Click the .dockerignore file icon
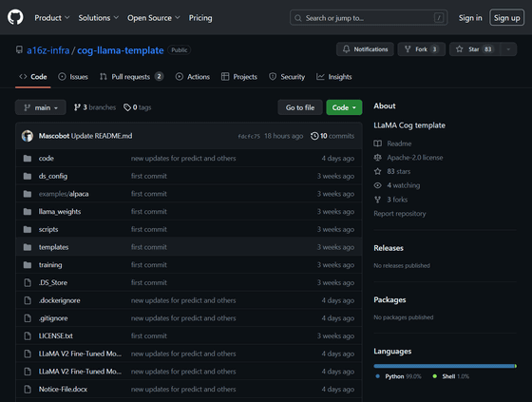Viewport: 532px width, 402px height. 28,300
